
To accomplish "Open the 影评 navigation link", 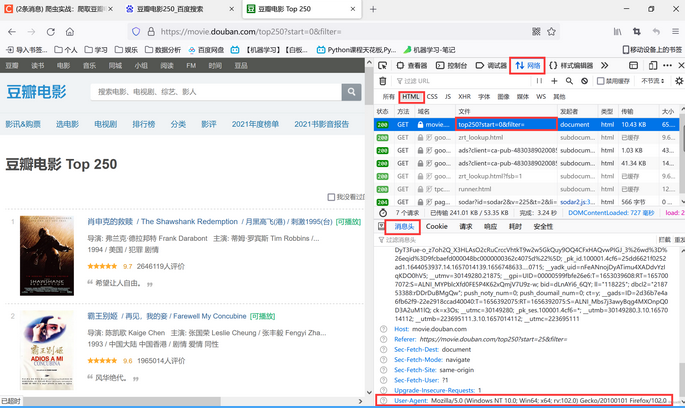I will pos(209,124).
